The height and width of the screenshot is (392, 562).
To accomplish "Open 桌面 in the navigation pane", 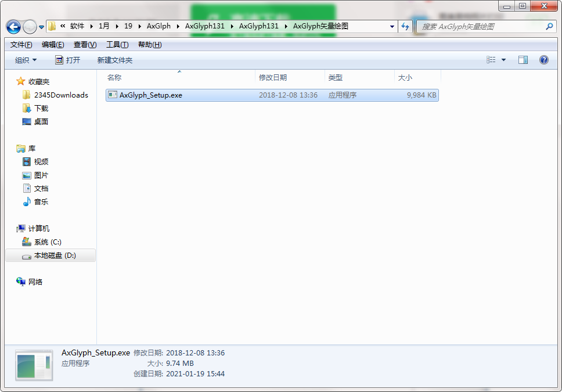I will pos(41,121).
